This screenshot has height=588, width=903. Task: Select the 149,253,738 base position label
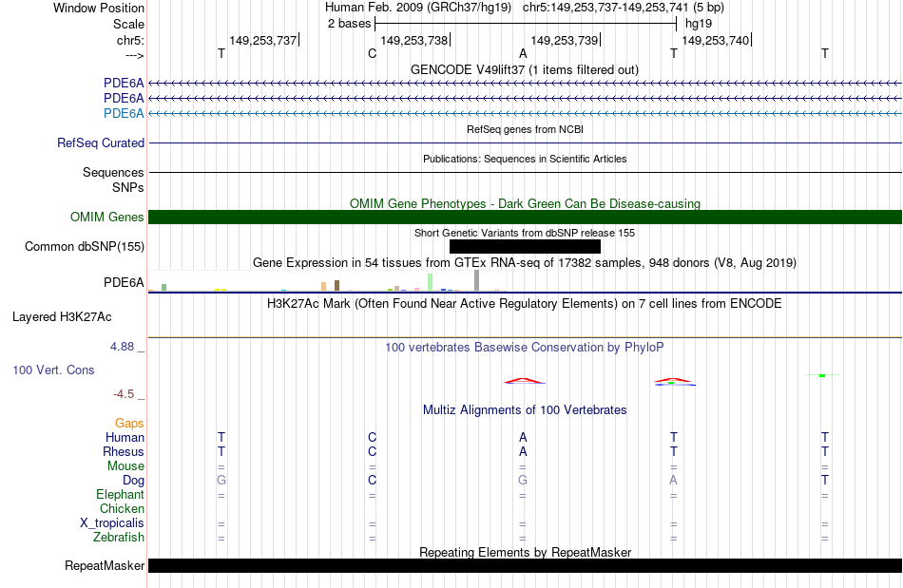pyautogui.click(x=414, y=40)
